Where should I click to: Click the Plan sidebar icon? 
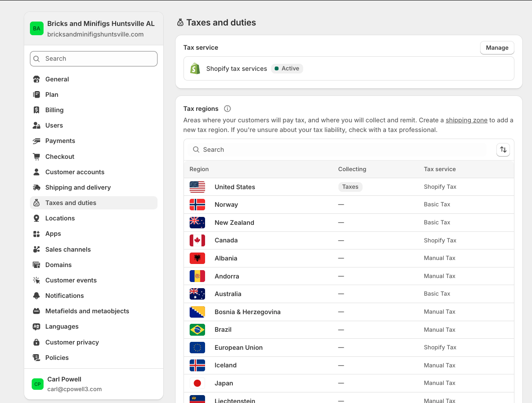tap(37, 95)
